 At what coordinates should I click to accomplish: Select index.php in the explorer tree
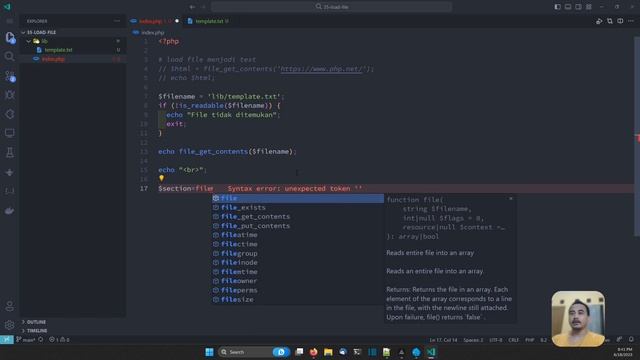coord(53,59)
